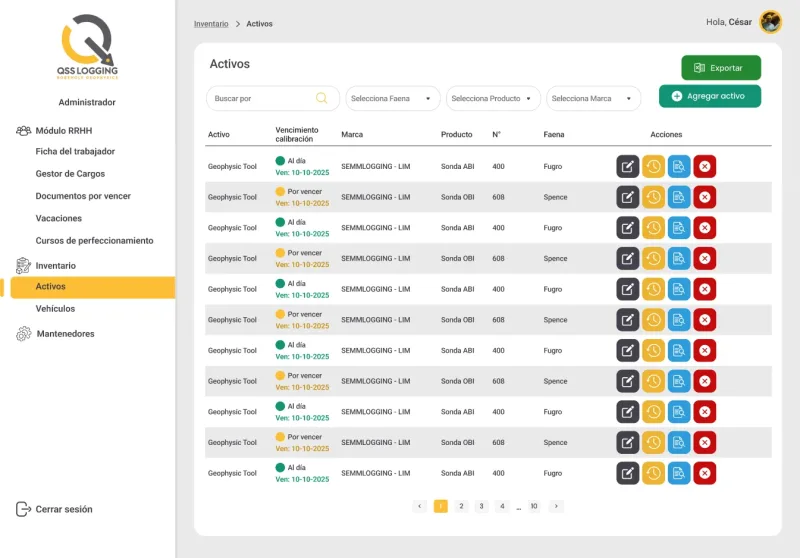The image size is (800, 558).
Task: Go to Vehículos in sidebar
Action: tap(55, 309)
